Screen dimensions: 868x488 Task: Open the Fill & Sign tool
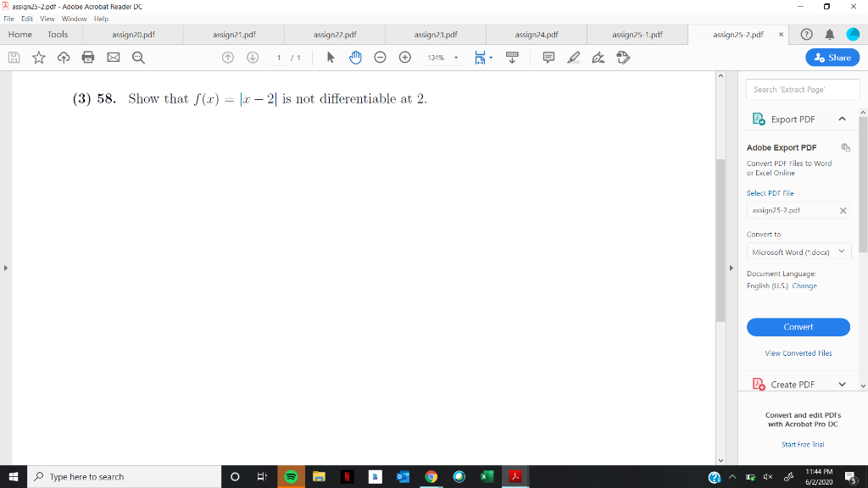point(599,57)
